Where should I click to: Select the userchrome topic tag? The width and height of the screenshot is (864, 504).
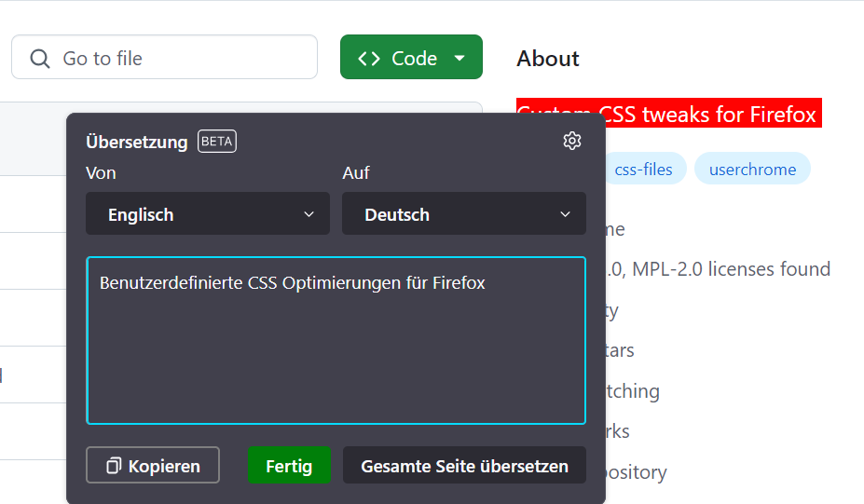(x=752, y=170)
